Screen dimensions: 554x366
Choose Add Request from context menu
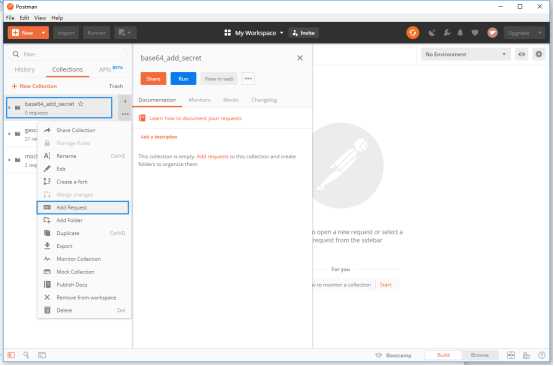coord(83,207)
